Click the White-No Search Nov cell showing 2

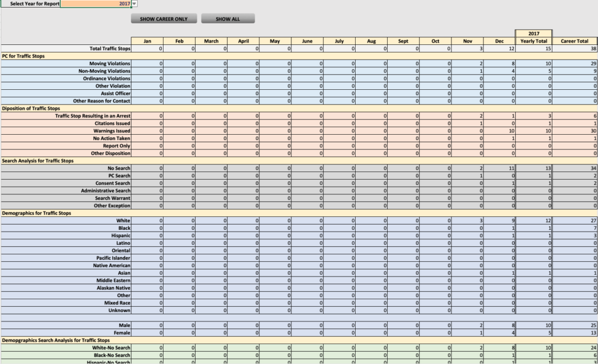coord(467,347)
